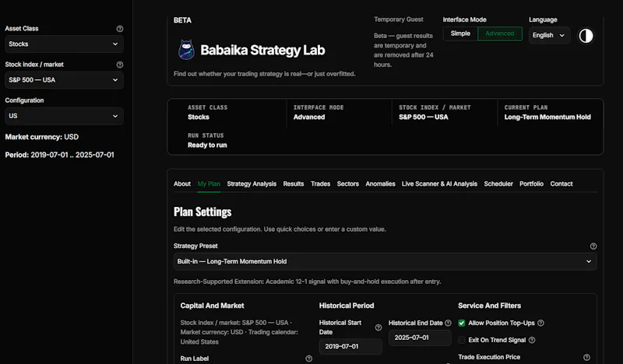Click the BETA label

coord(182,20)
